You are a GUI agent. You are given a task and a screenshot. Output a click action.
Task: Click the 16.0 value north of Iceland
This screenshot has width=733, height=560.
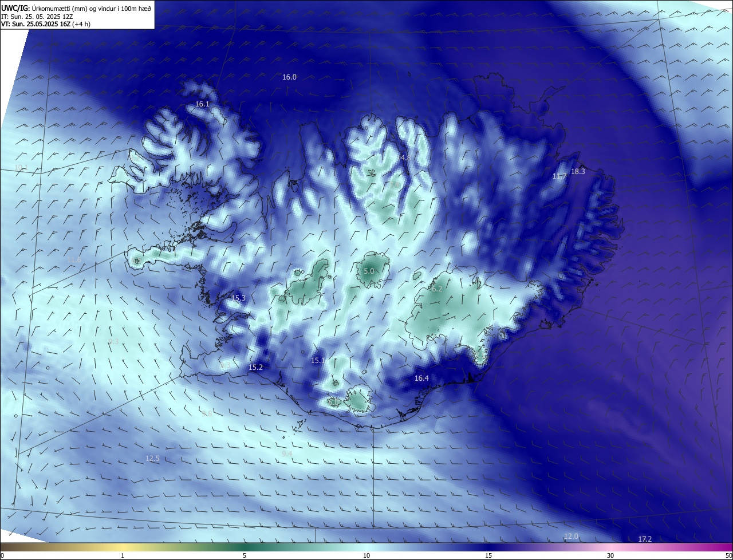pos(289,77)
